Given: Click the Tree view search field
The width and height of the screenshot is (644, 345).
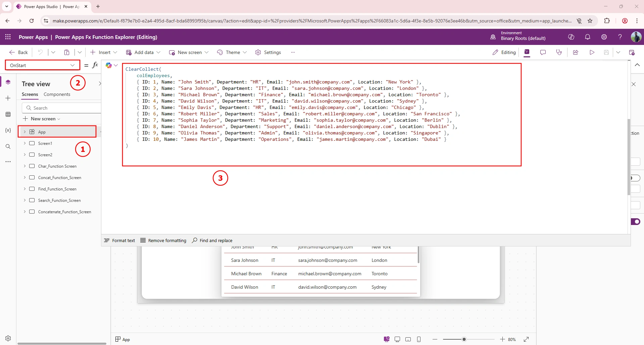Looking at the screenshot, I should click(x=62, y=108).
